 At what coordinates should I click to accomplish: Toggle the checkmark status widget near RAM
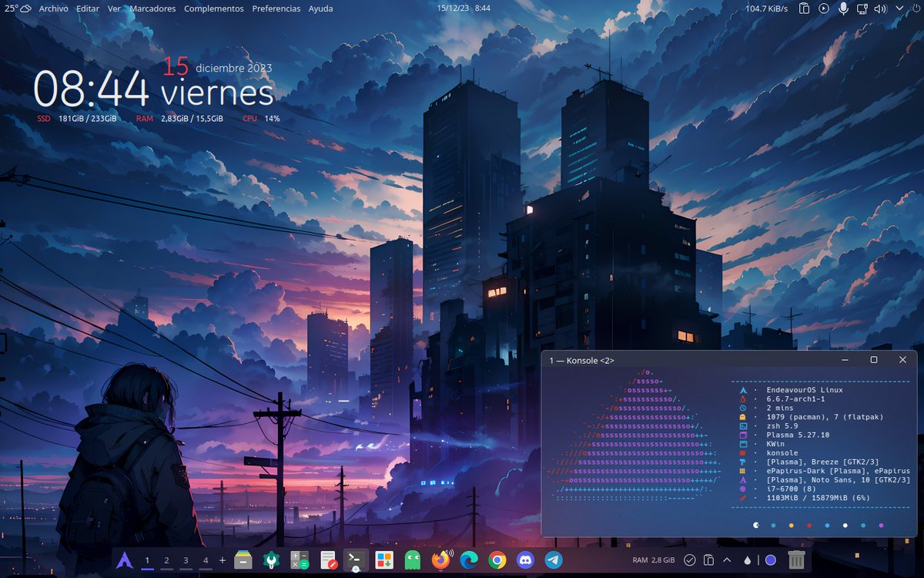[x=691, y=560]
